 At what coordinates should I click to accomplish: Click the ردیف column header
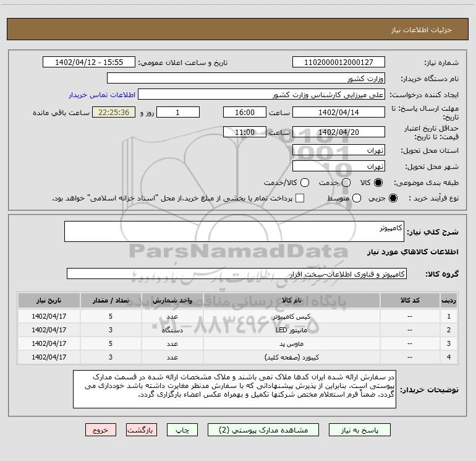pos(449,301)
